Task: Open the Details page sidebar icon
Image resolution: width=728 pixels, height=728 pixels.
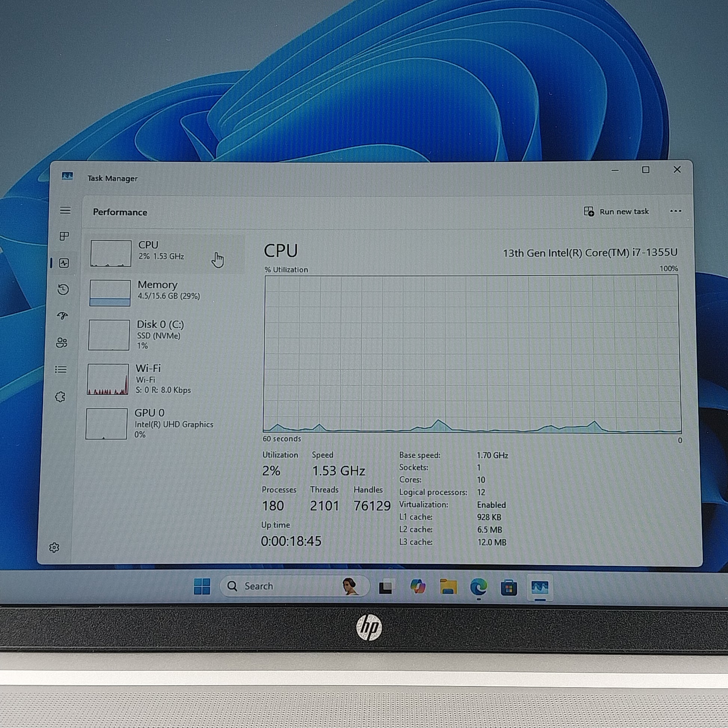Action: pos(61,369)
